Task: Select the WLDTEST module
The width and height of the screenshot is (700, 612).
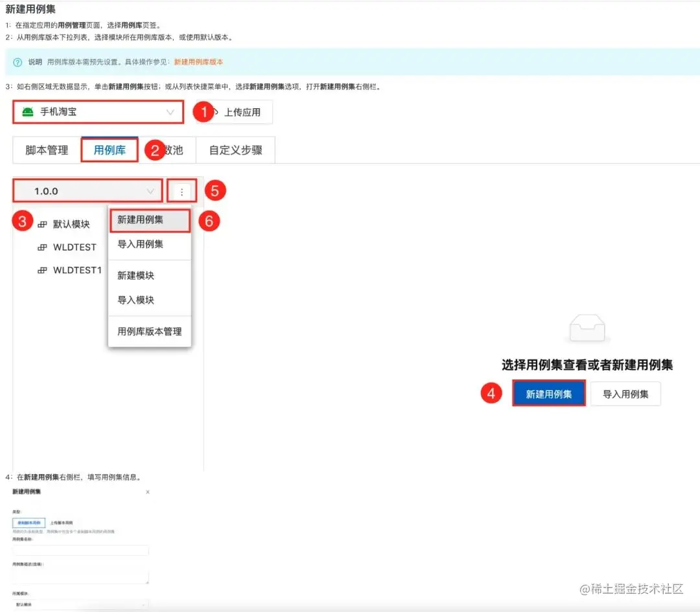Action: 75,247
